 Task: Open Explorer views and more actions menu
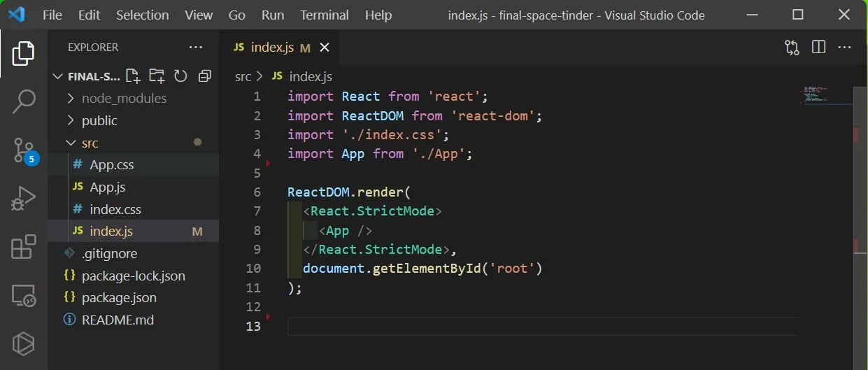pyautogui.click(x=196, y=48)
